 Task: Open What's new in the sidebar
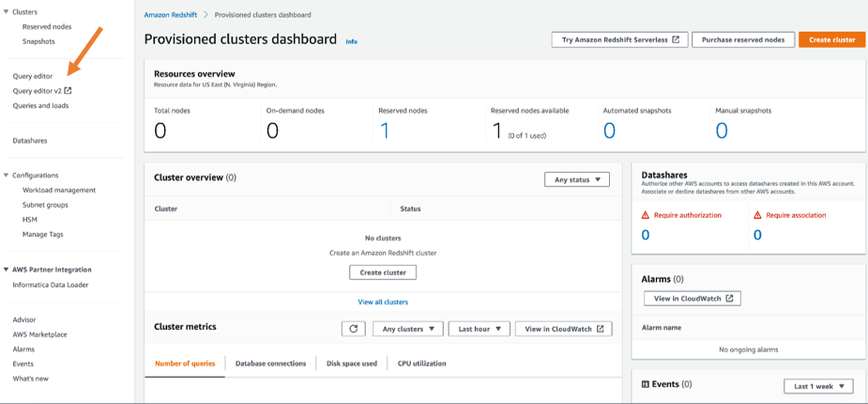coord(30,379)
